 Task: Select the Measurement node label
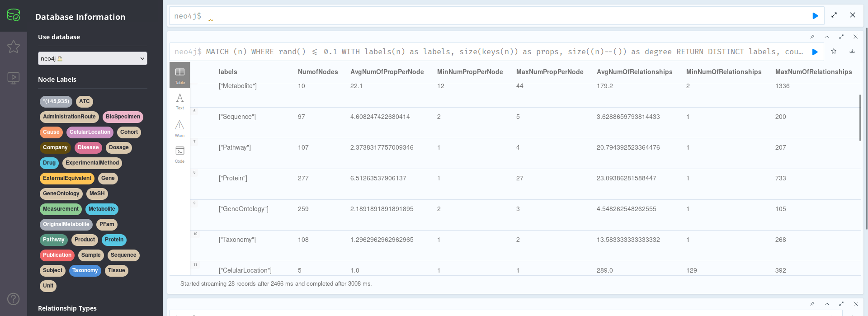tap(61, 209)
